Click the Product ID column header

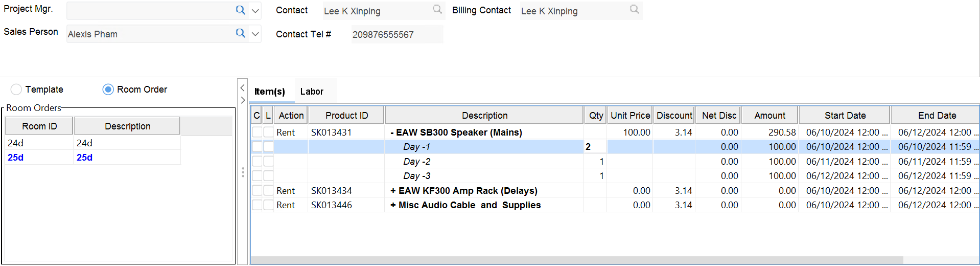(x=346, y=116)
